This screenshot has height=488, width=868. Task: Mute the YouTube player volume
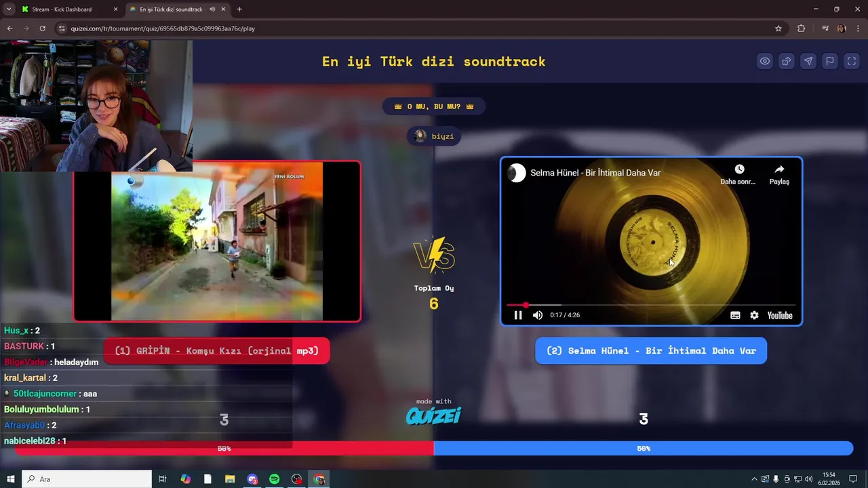click(x=538, y=315)
